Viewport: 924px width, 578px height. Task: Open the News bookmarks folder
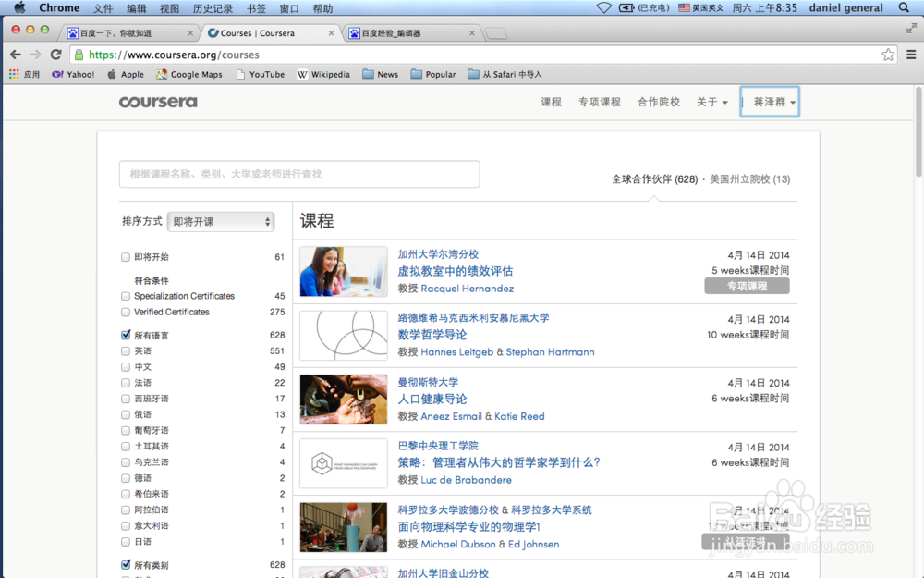pos(380,74)
